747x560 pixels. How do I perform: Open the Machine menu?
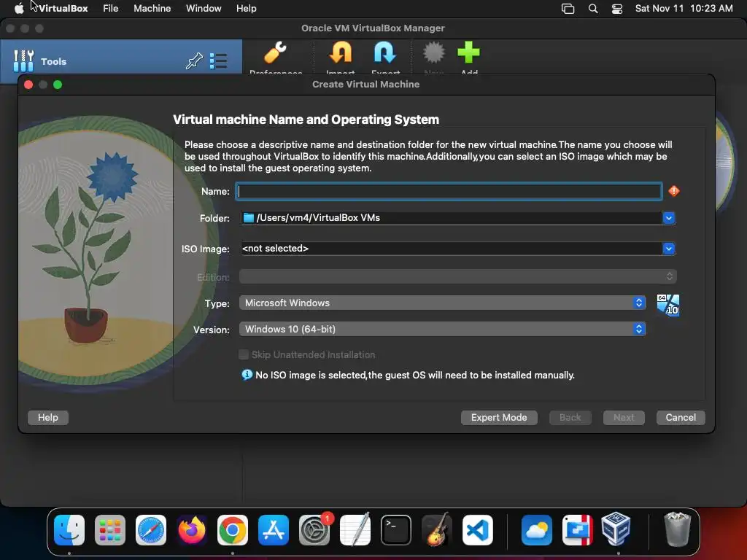(152, 9)
